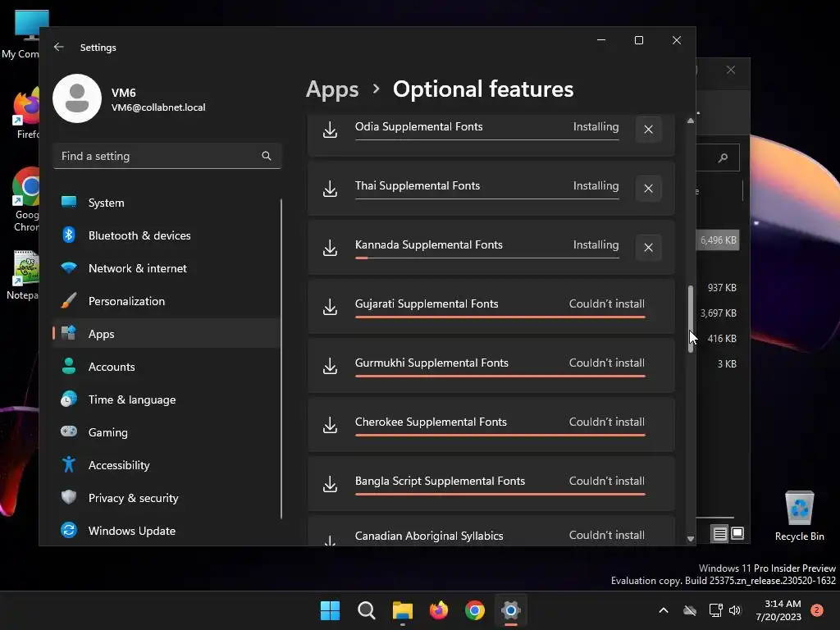
Task: Open the Windows Start menu
Action: tap(330, 610)
